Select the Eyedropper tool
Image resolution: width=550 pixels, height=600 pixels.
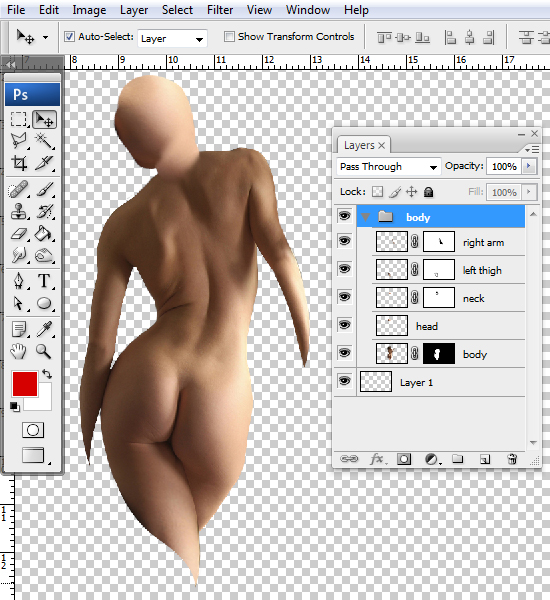click(x=44, y=329)
